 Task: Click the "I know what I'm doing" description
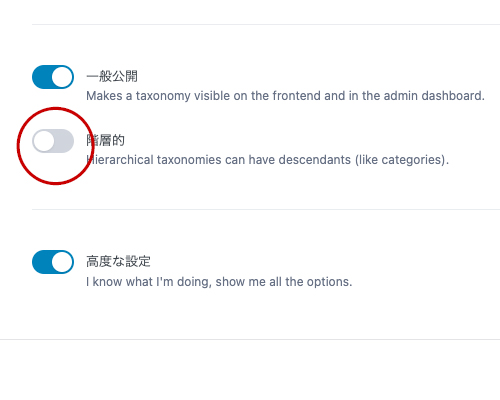click(219, 282)
